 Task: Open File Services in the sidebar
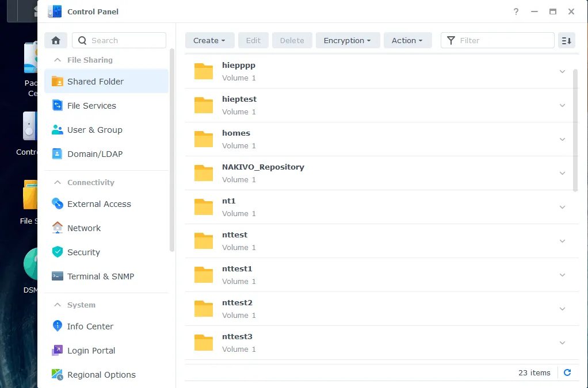click(91, 106)
